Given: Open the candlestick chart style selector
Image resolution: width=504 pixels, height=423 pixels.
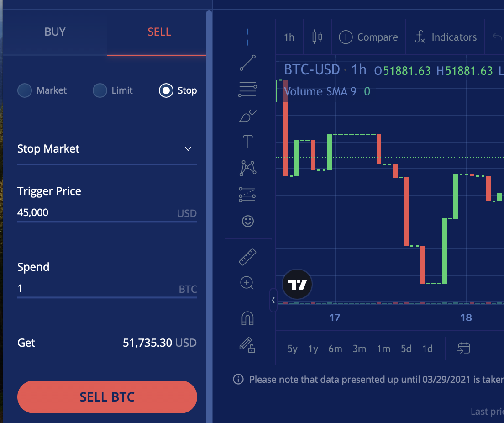Looking at the screenshot, I should (x=317, y=37).
